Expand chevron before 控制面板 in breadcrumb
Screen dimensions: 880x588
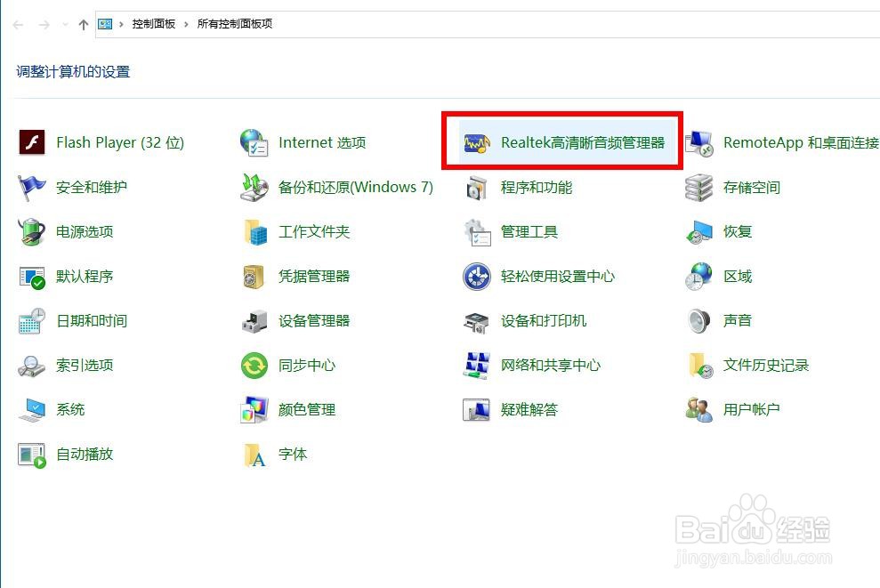click(x=121, y=24)
